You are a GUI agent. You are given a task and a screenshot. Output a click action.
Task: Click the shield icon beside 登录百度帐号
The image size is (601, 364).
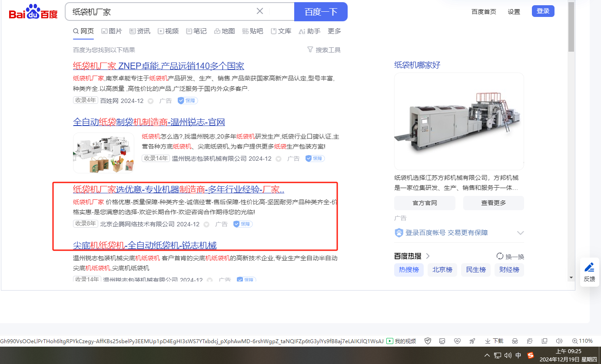pyautogui.click(x=399, y=233)
